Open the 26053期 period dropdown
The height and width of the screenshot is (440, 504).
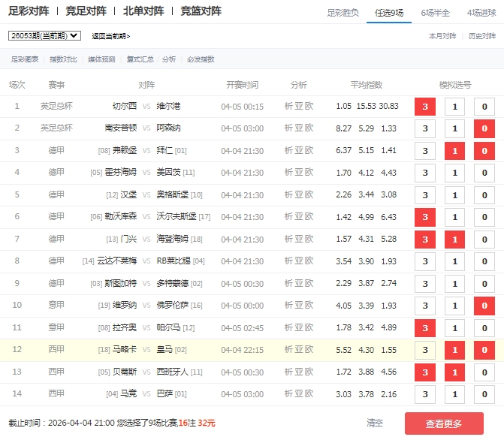pyautogui.click(x=44, y=36)
